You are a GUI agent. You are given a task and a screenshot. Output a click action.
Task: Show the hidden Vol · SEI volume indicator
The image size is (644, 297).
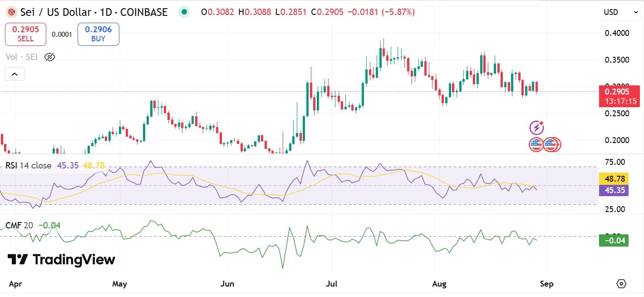coord(49,57)
